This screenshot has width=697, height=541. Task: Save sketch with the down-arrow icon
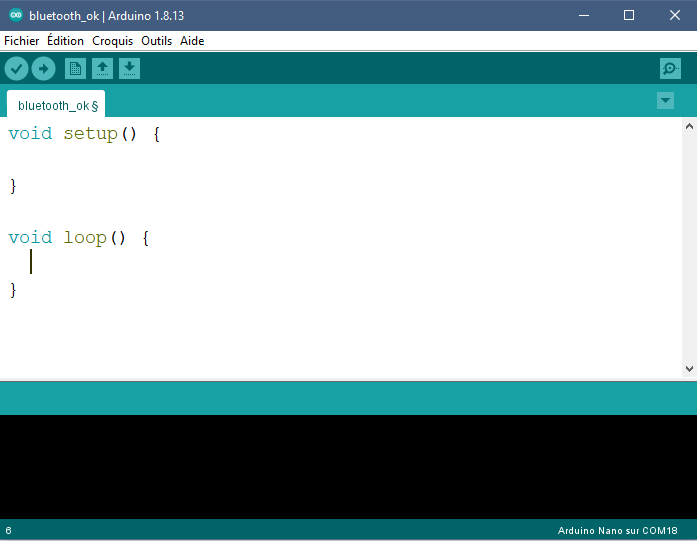[x=129, y=69]
